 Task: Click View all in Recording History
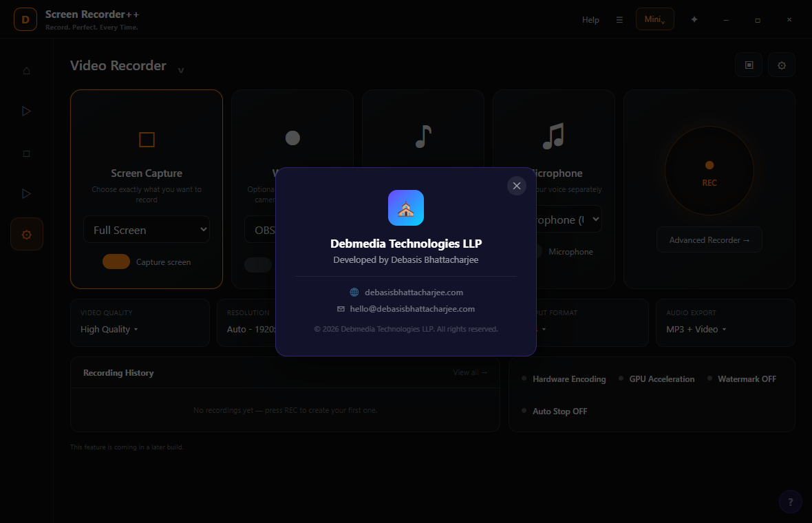470,372
